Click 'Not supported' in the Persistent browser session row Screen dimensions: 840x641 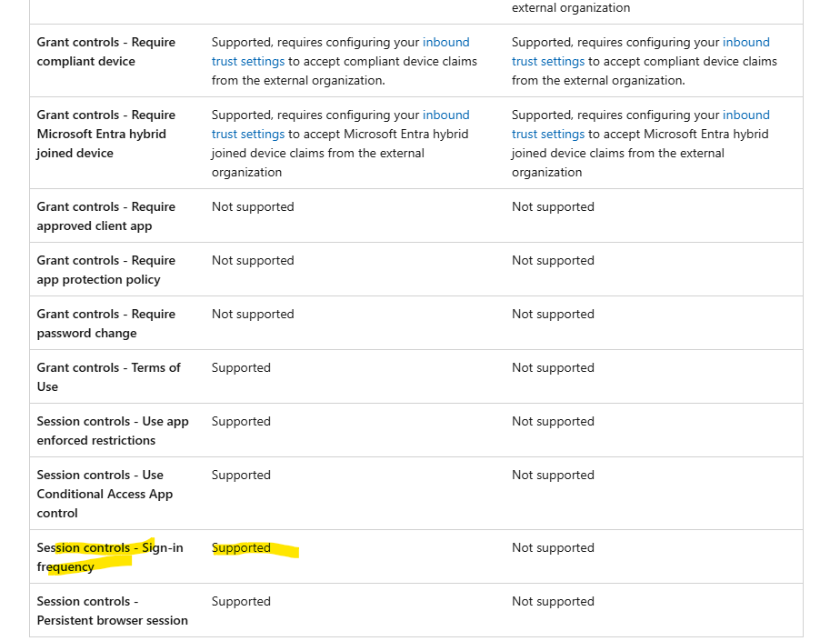click(553, 601)
